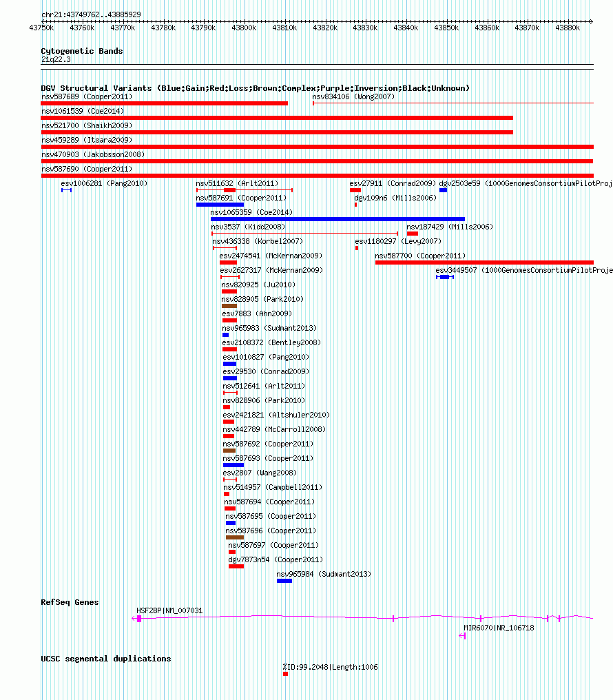
Task: Open the esv2807 (Wang2008) label
Action: pyautogui.click(x=260, y=473)
